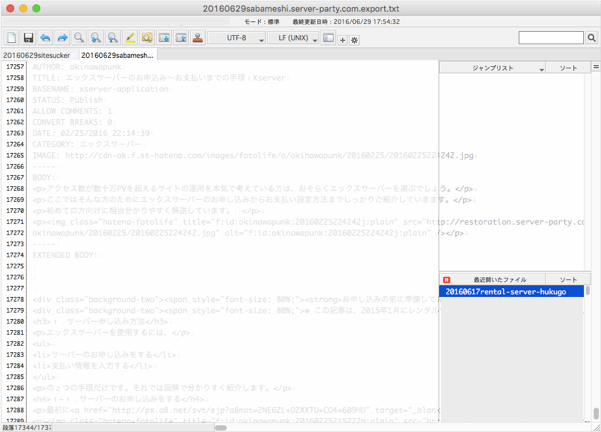Click line number 17288 in the gutter
Viewport: 601px width, 432px height.
(15, 410)
